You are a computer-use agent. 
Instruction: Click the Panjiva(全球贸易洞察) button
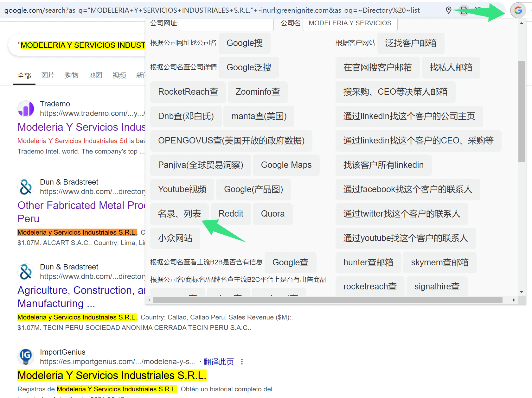(x=201, y=165)
